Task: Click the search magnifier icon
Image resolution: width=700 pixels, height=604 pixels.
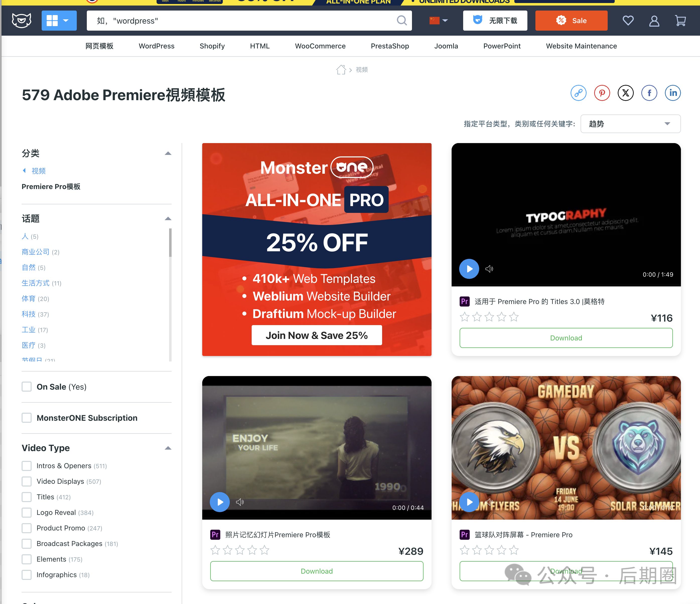Action: [401, 21]
